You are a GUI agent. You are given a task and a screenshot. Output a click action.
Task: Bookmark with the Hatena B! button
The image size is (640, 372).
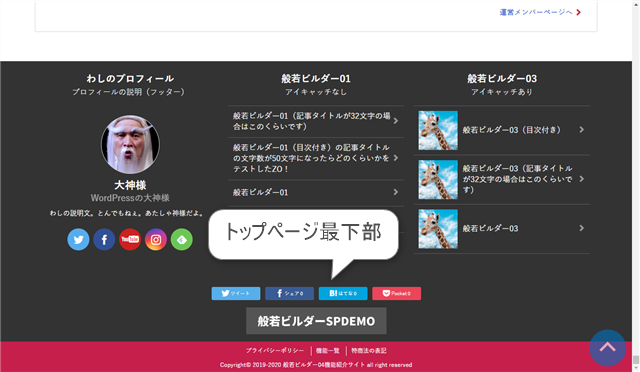343,293
